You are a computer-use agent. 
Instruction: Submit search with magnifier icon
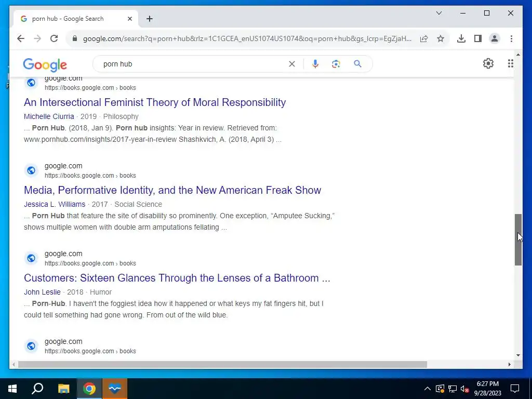(x=357, y=64)
